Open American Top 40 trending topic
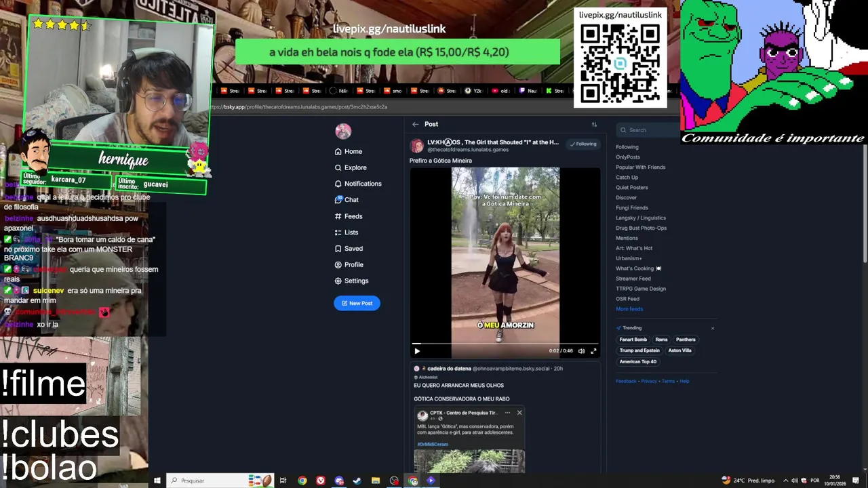Screen dimensions: 868x488 [x=638, y=361]
